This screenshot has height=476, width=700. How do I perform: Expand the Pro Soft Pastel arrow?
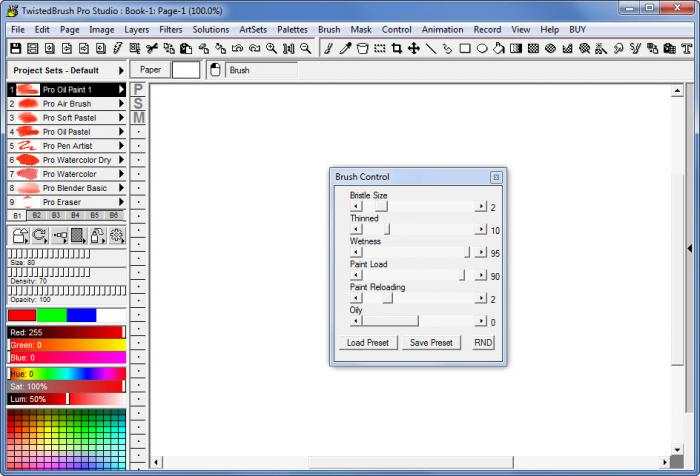click(x=121, y=117)
